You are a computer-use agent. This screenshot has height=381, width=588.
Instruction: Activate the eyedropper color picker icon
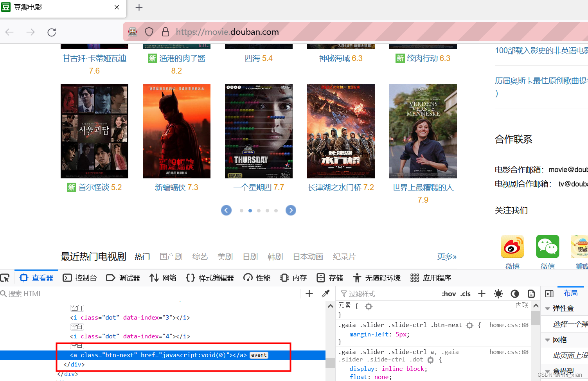[x=325, y=294]
